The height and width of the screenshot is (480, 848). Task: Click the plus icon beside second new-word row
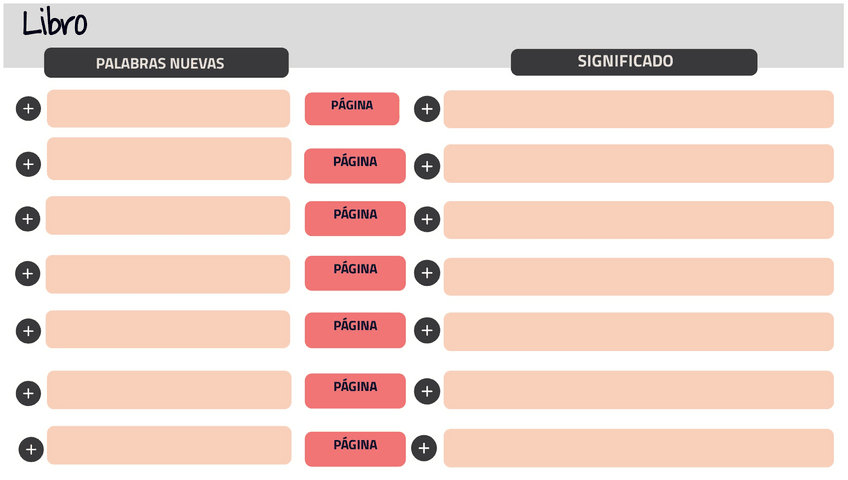point(28,164)
